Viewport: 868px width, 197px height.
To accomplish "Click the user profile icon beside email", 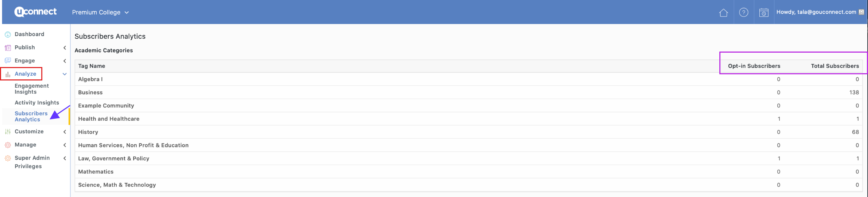I will (861, 12).
